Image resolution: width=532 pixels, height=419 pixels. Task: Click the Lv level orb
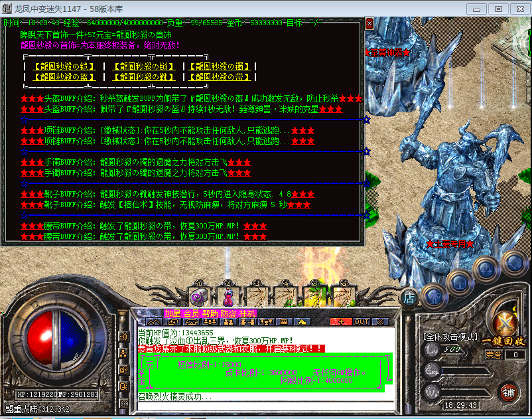[x=432, y=350]
